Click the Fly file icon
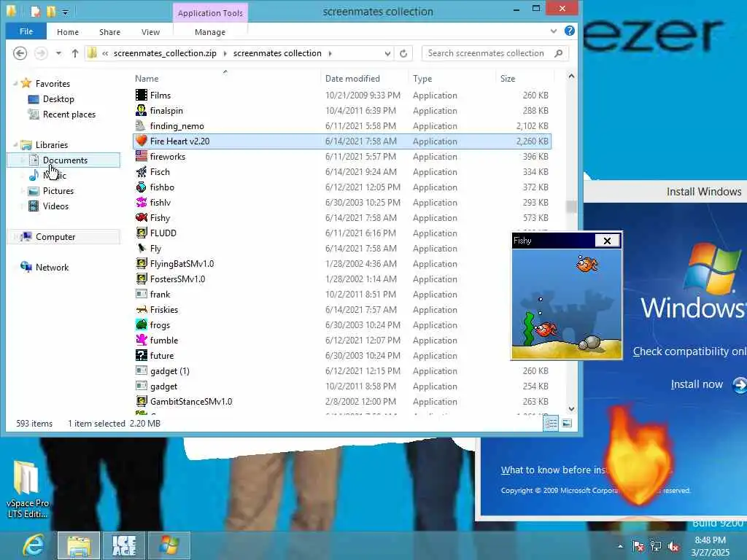The height and width of the screenshot is (560, 747). (141, 248)
